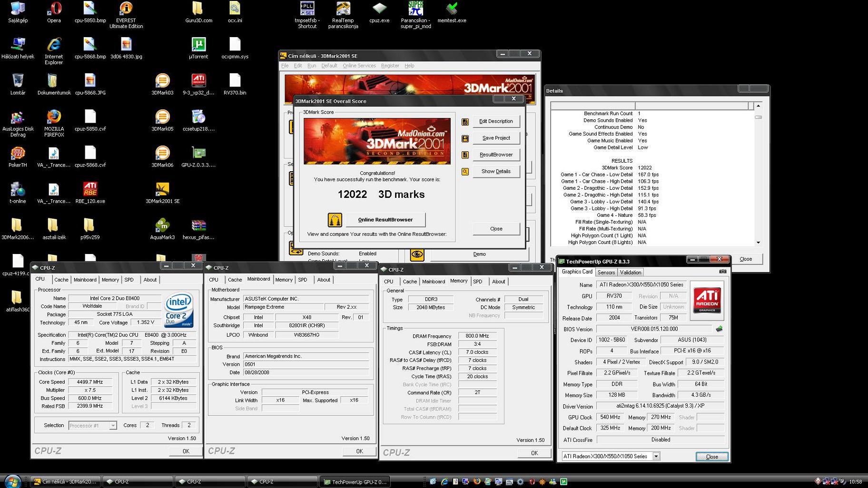Open the CPU-Z processor Selection dropdown
868x488 pixels.
113,425
